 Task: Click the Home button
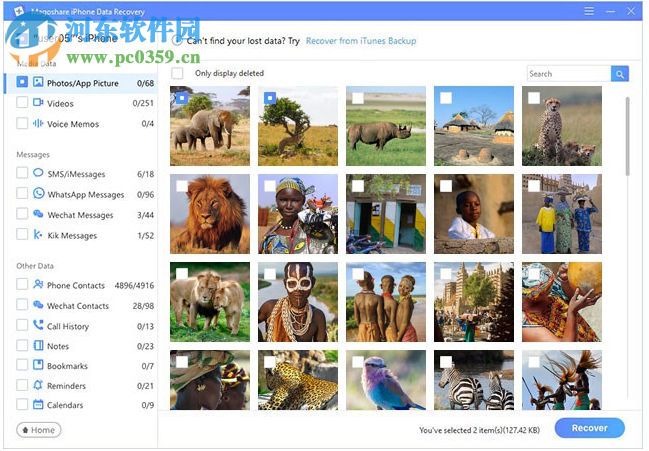pyautogui.click(x=39, y=430)
